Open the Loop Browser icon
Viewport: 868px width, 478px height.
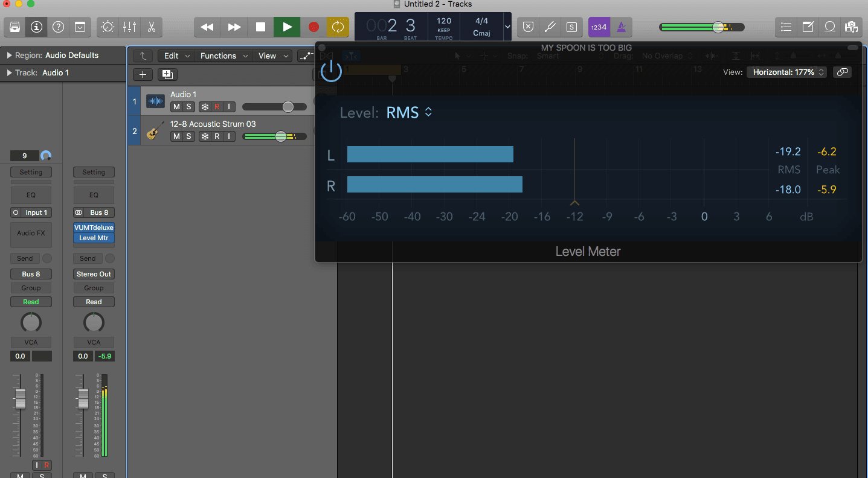click(x=829, y=27)
